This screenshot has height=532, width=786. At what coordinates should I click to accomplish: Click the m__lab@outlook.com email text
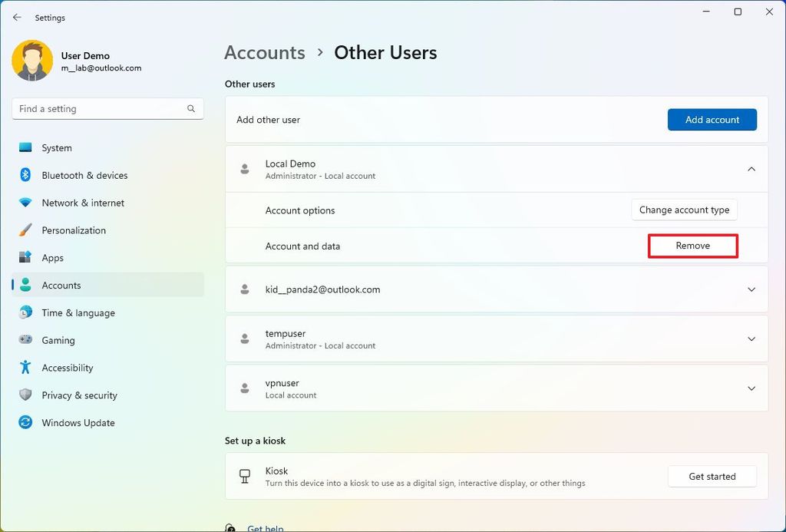101,68
